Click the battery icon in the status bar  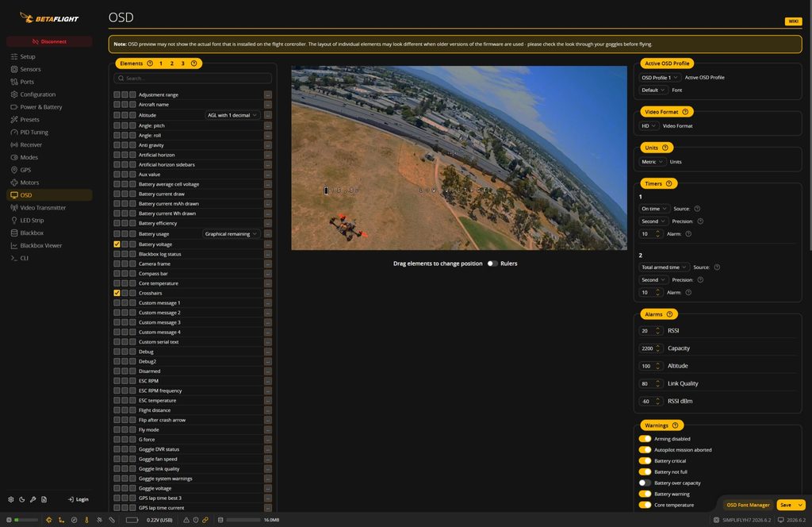click(x=132, y=520)
